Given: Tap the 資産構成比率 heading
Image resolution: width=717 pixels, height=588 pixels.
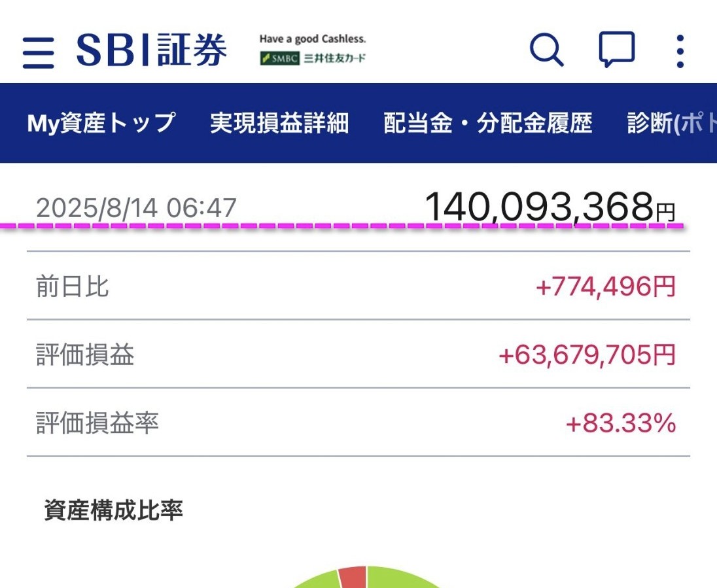Looking at the screenshot, I should click(x=113, y=510).
